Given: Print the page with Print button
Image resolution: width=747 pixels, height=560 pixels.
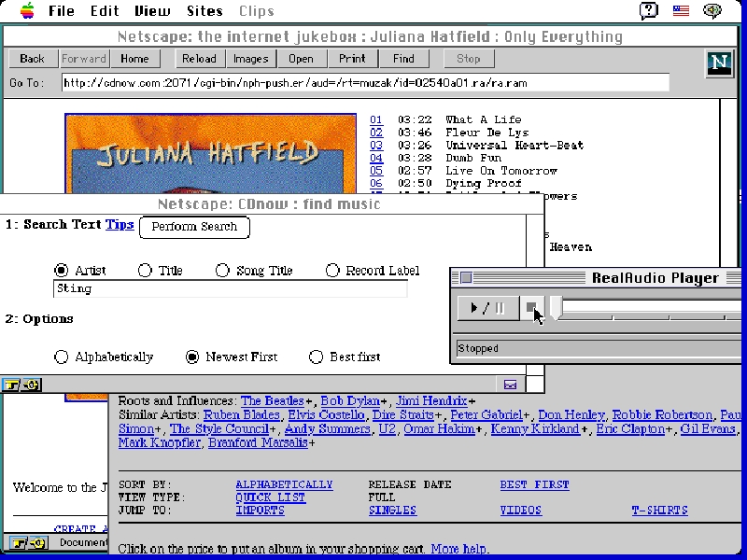Looking at the screenshot, I should pos(352,59).
